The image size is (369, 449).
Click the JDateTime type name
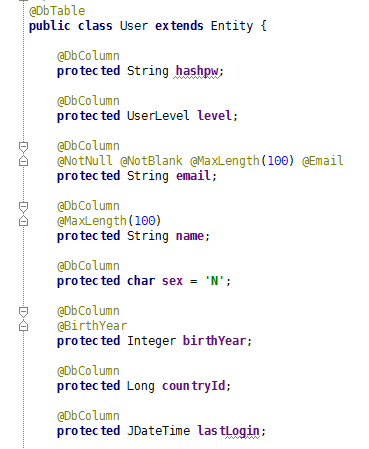click(x=158, y=431)
